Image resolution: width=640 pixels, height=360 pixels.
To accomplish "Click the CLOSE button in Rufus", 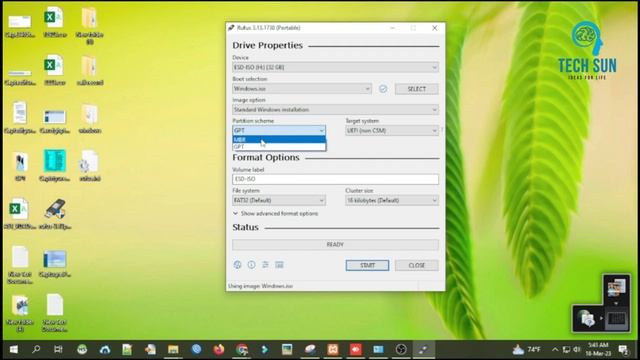I will click(417, 265).
